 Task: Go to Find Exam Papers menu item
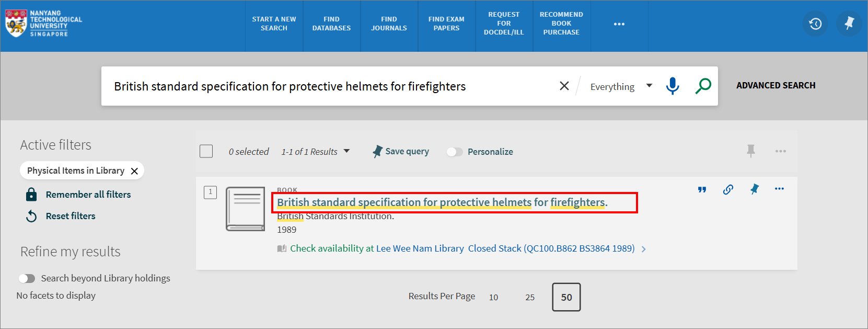[446, 24]
